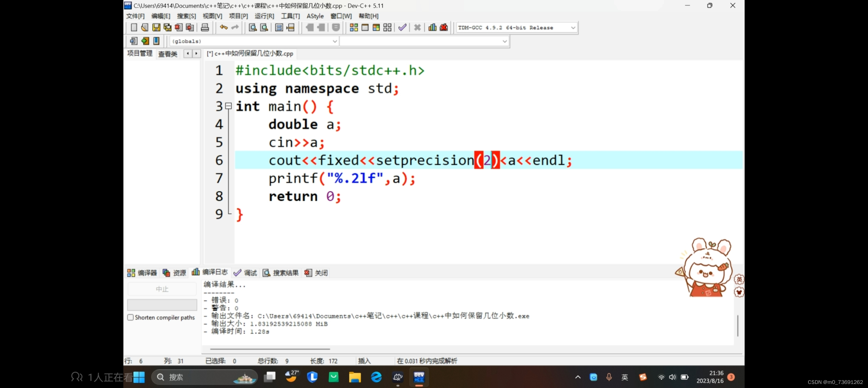Click the New file toolbar icon
This screenshot has width=868, height=388.
[x=134, y=28]
